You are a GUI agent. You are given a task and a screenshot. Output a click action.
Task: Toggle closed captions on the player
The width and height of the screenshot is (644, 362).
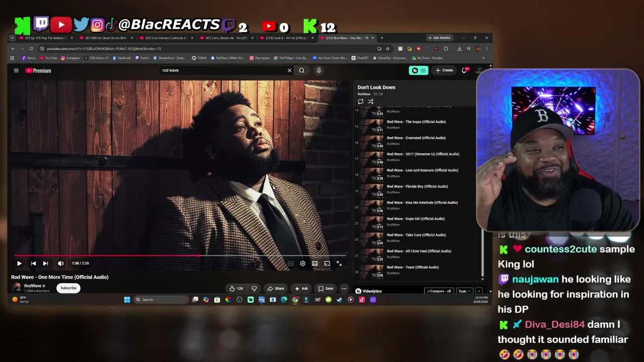(x=290, y=263)
